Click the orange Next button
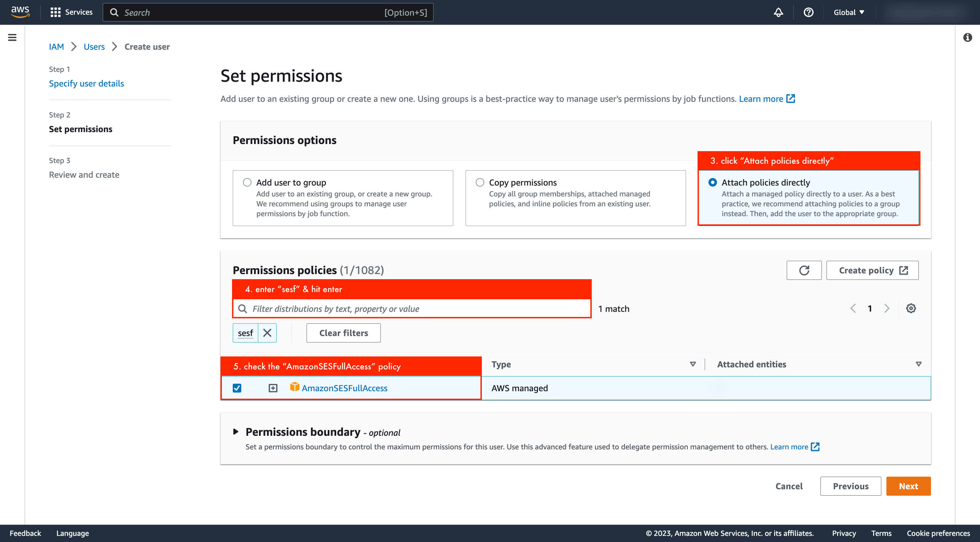The height and width of the screenshot is (542, 980). [x=908, y=486]
